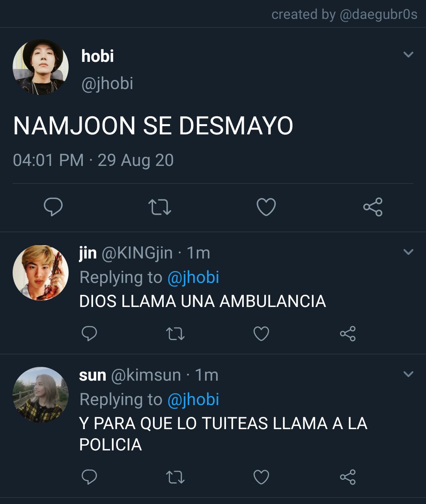Retweet hobi's NAMJOON SE DESMAYO tweet
Viewport: 426px width, 504px height.
click(x=159, y=207)
